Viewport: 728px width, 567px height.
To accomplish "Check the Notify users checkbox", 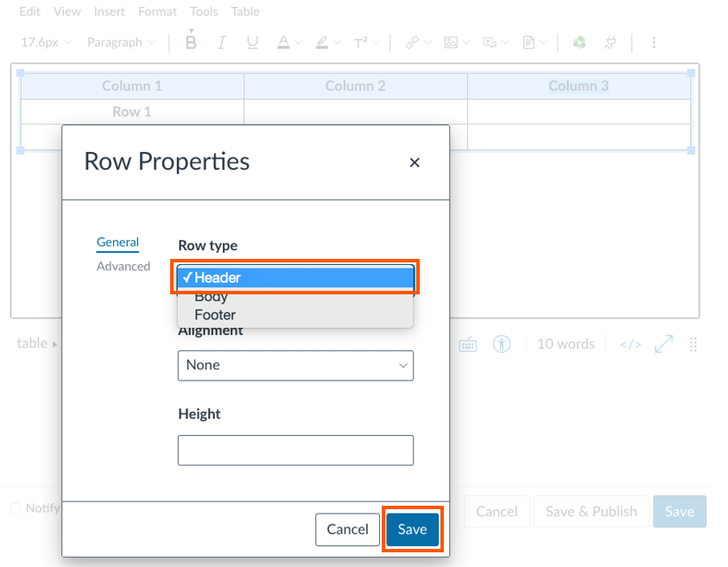I will pos(16,508).
